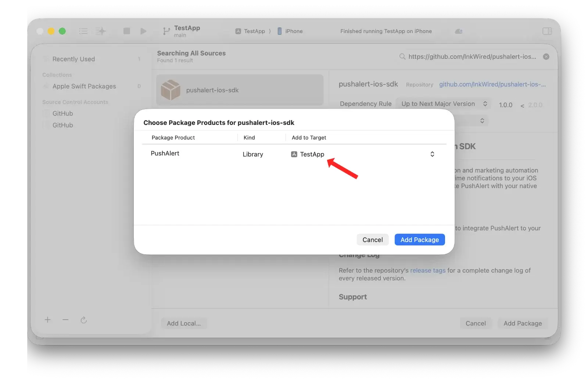Click the cloud status icon in toolbar
The width and height of the screenshot is (588, 381).
pyautogui.click(x=459, y=31)
